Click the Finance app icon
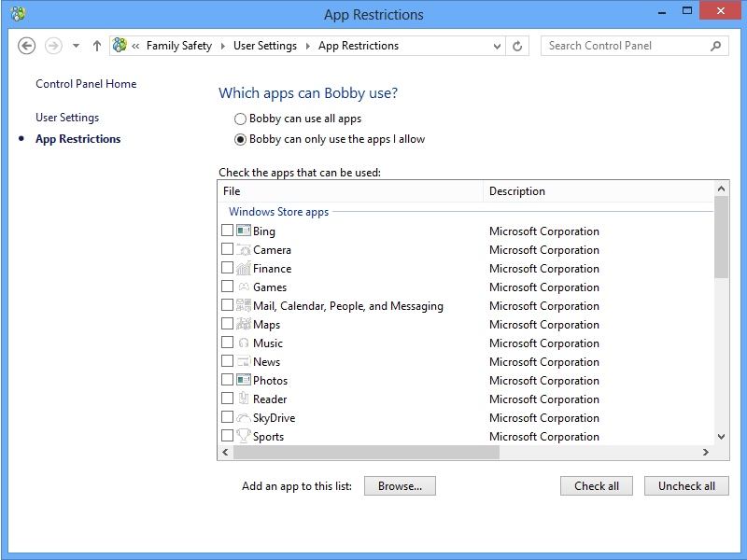Viewport: 747px width, 560px height. (244, 268)
